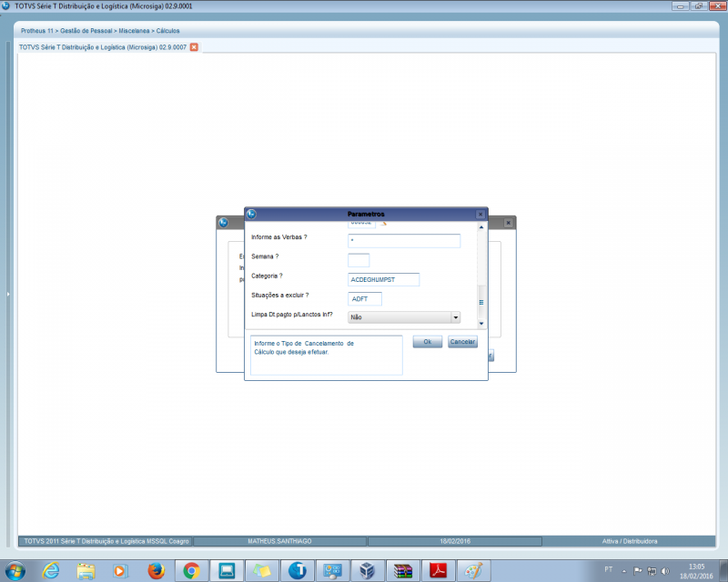
Task: Click the TOTVS window title bar icon
Action: (x=6, y=6)
